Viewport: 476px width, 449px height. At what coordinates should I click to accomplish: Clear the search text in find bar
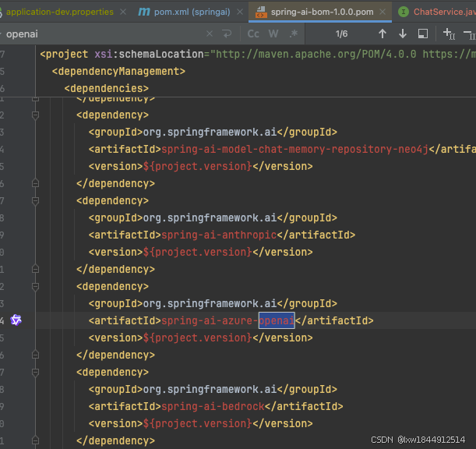point(210,34)
